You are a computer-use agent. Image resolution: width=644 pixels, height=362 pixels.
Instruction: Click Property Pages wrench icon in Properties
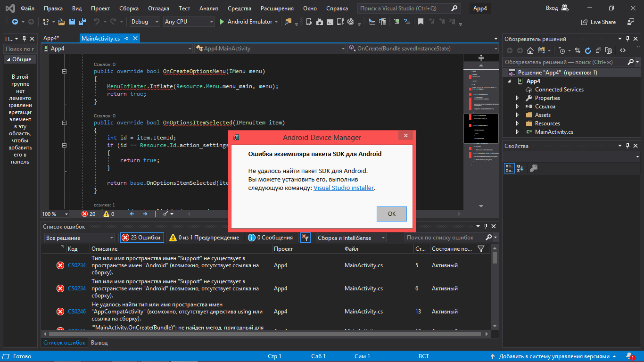tap(534, 168)
